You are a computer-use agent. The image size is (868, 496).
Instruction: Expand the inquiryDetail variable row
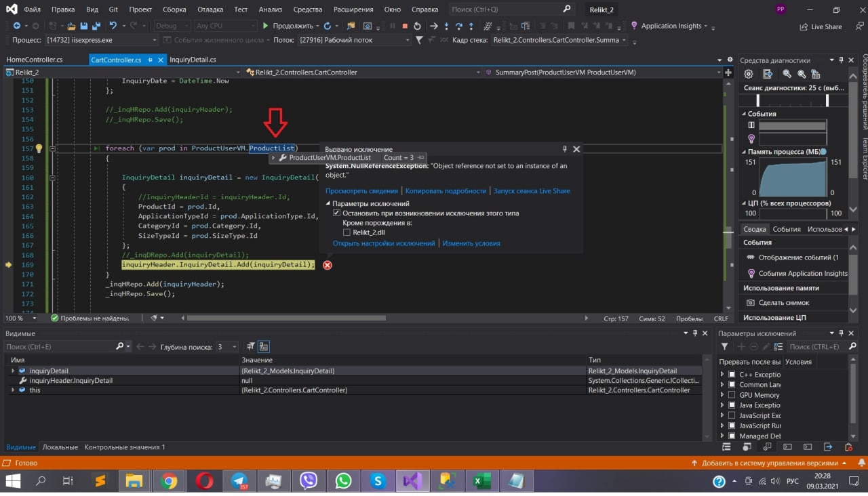point(13,371)
